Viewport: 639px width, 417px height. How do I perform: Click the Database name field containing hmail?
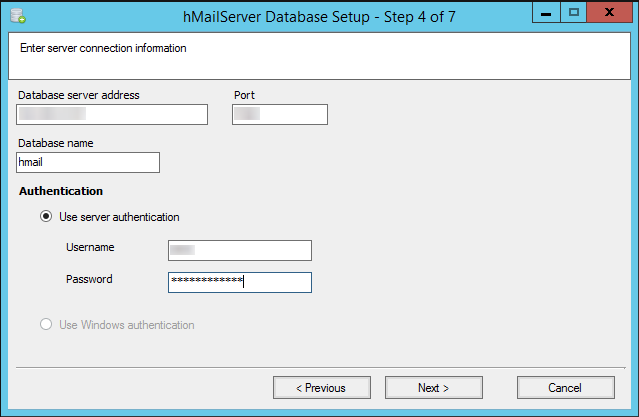(x=88, y=162)
